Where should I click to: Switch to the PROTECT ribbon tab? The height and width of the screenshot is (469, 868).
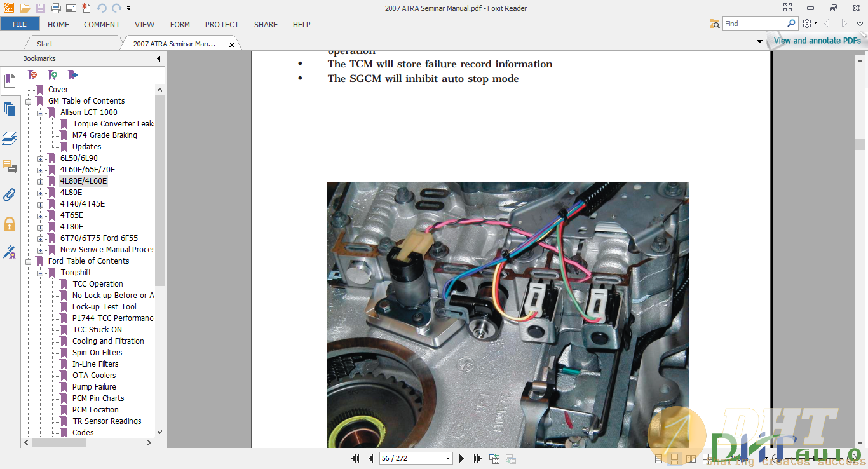222,24
